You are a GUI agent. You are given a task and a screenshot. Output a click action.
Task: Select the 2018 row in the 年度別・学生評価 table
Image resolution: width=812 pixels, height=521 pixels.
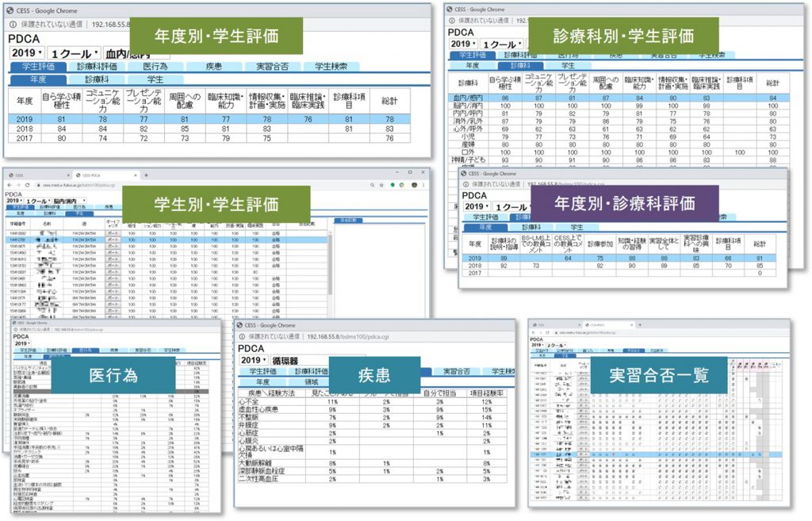[x=209, y=128]
